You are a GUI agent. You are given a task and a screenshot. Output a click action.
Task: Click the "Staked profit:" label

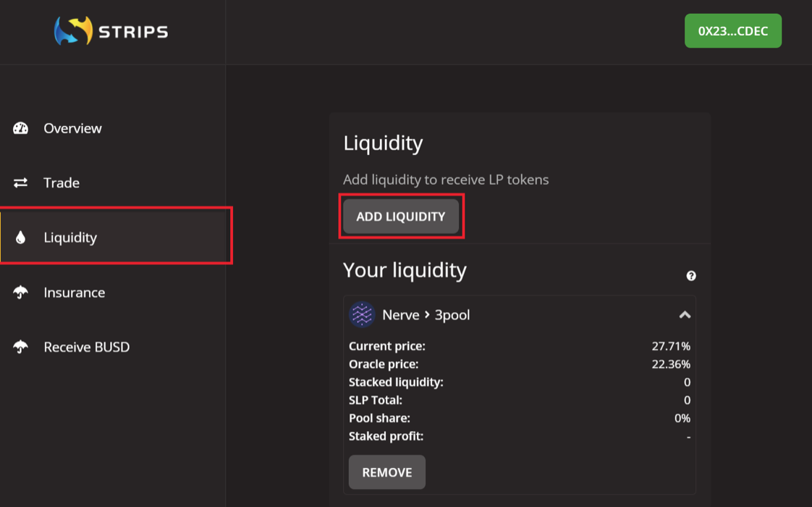pos(386,437)
